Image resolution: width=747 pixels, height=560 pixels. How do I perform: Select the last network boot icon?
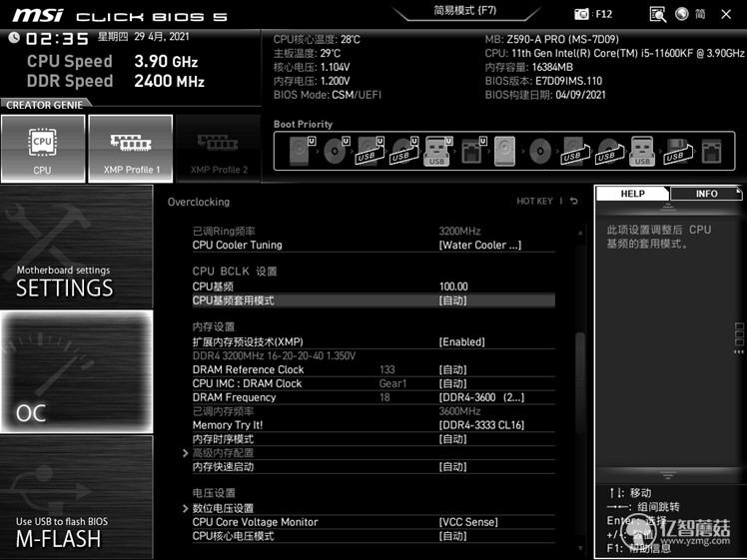[x=711, y=151]
